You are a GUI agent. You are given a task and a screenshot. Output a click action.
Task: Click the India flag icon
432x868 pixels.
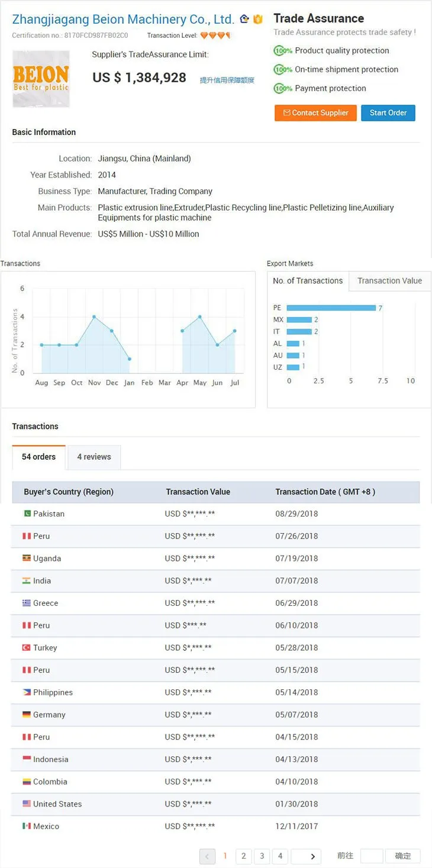click(27, 580)
